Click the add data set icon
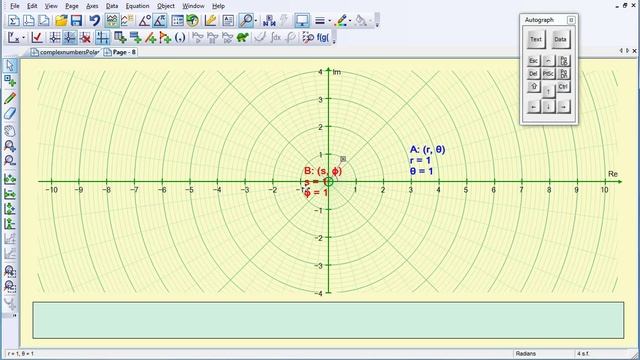Screen dimensions: 640x360 coord(120,38)
